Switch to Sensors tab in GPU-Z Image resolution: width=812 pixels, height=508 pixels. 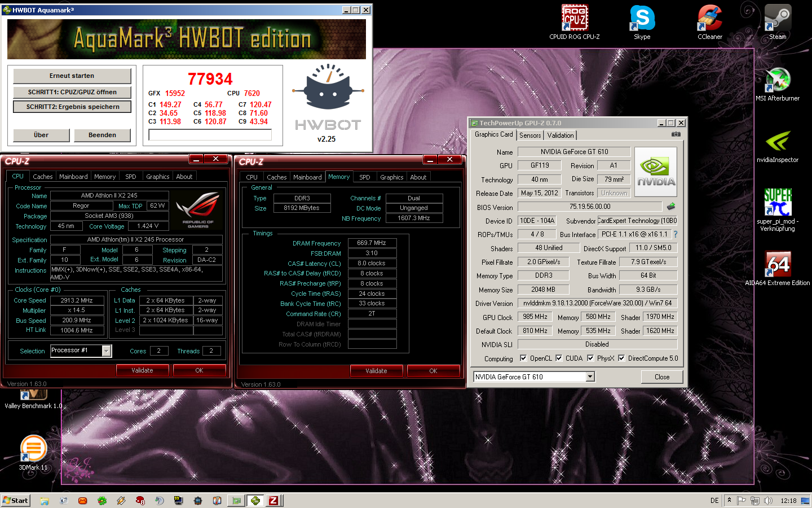(530, 135)
